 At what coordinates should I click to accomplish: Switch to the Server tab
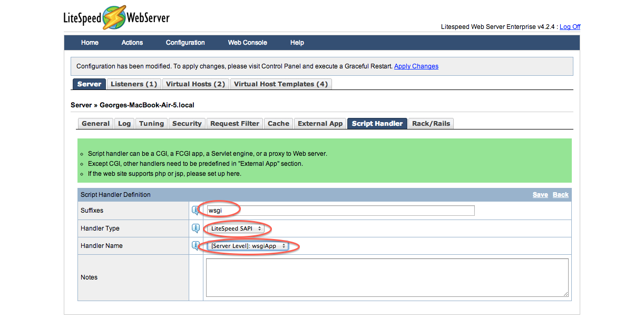(89, 84)
